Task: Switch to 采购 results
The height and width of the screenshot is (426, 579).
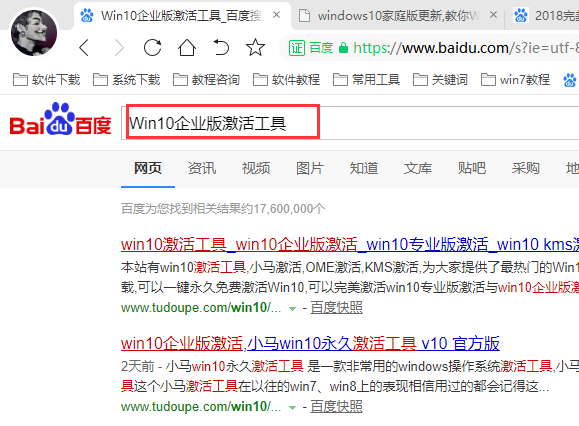Action: tap(525, 168)
